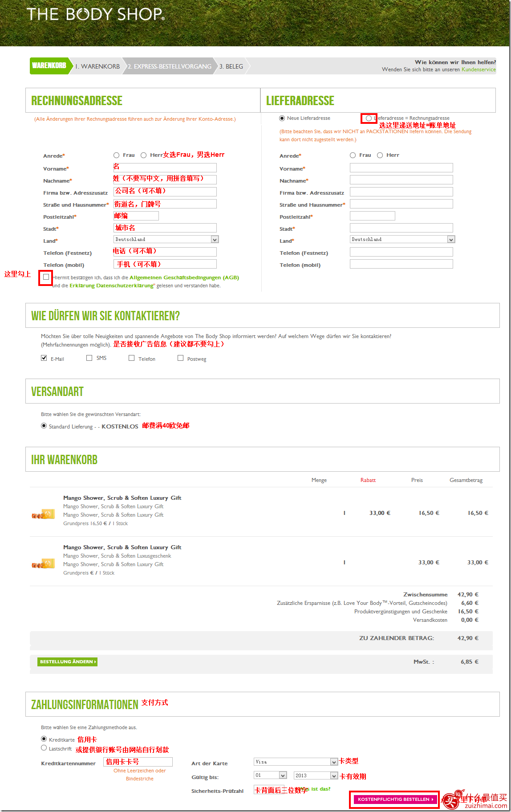Click the Vorname field in Lieferadresse
Screen dimensions: 511x812
click(401, 167)
